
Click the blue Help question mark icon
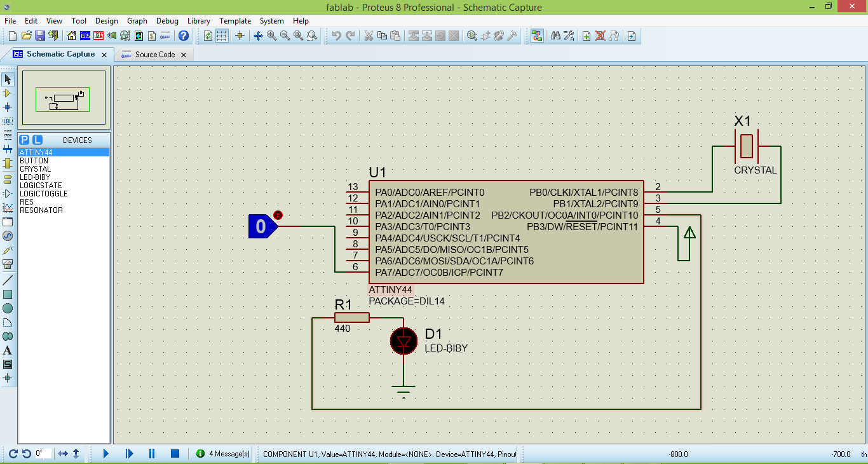point(184,36)
